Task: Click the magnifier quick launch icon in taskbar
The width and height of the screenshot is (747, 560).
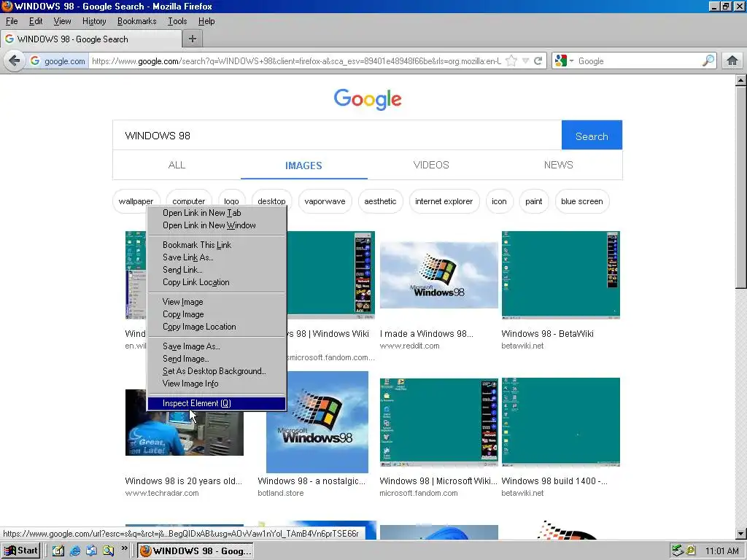Action: pyautogui.click(x=109, y=551)
